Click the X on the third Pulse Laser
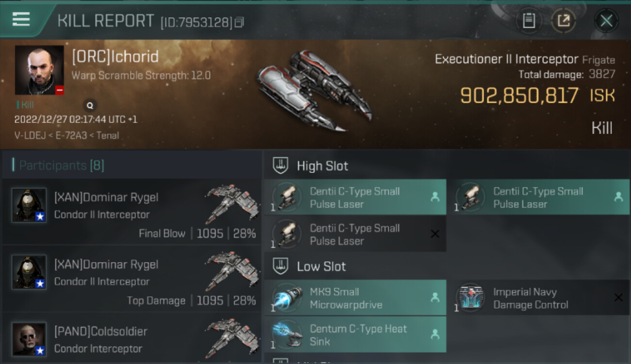The height and width of the screenshot is (364, 631). [435, 234]
